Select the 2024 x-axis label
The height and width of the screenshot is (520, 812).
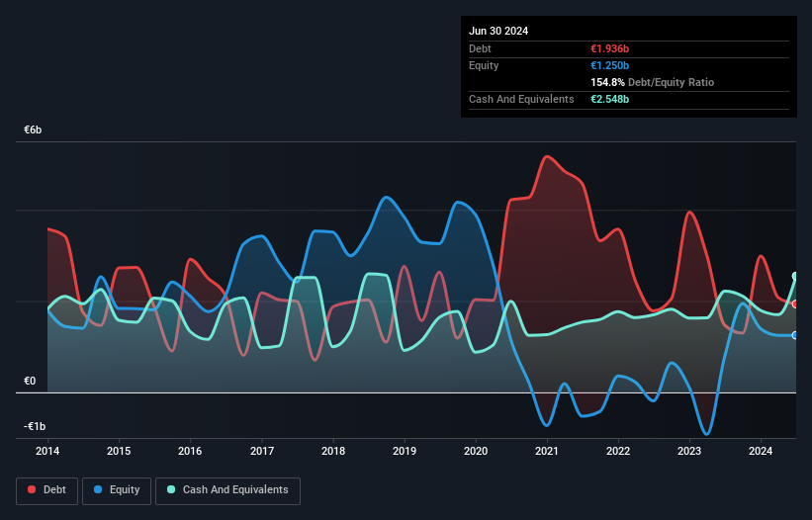tap(761, 451)
